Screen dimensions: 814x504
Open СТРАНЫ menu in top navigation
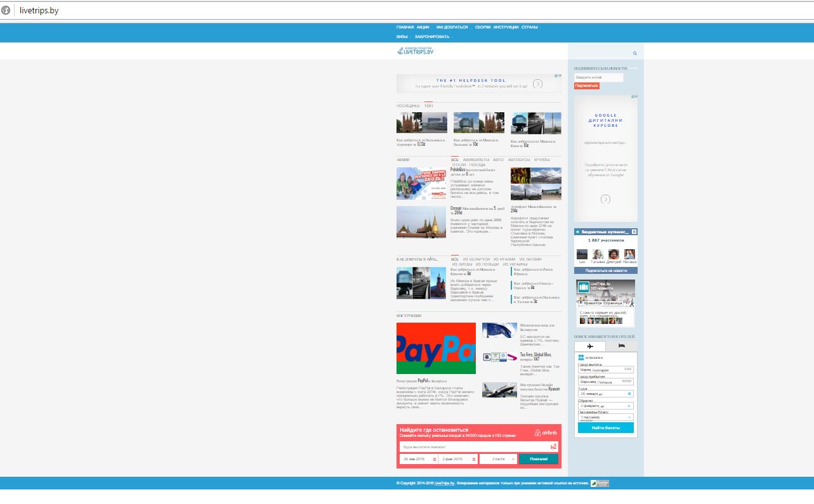pyautogui.click(x=530, y=27)
